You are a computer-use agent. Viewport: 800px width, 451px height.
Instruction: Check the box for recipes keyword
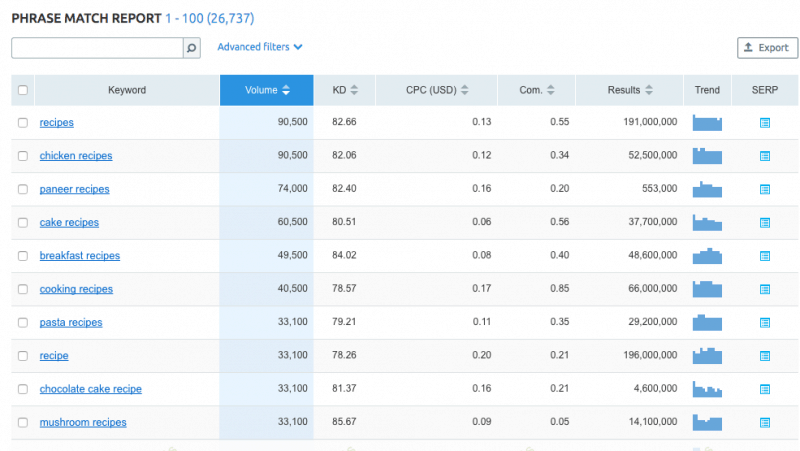23,122
